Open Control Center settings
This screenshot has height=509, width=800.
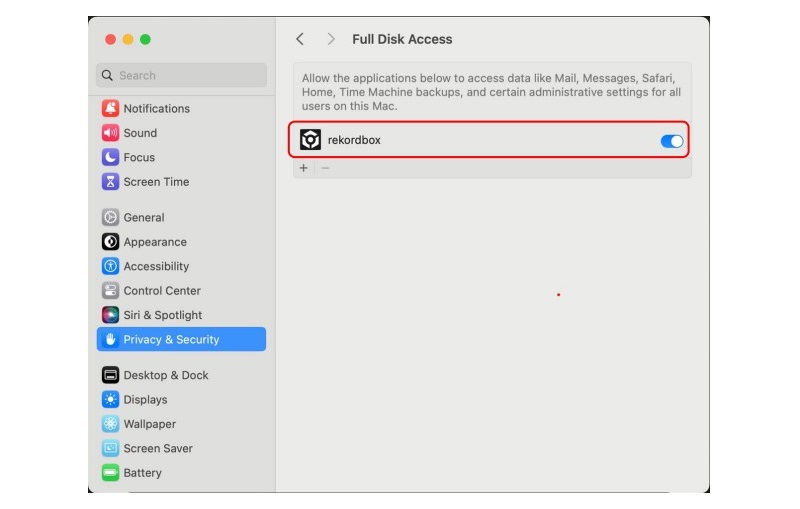click(161, 291)
